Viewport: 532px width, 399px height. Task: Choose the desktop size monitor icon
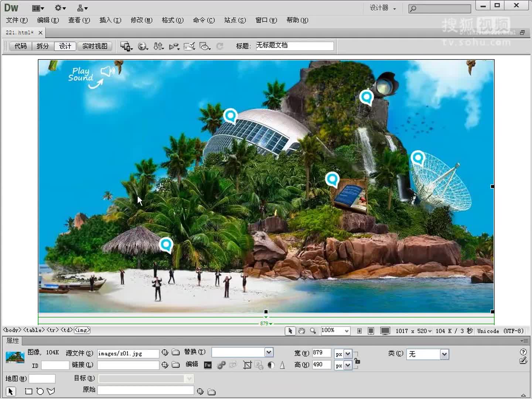click(x=385, y=331)
